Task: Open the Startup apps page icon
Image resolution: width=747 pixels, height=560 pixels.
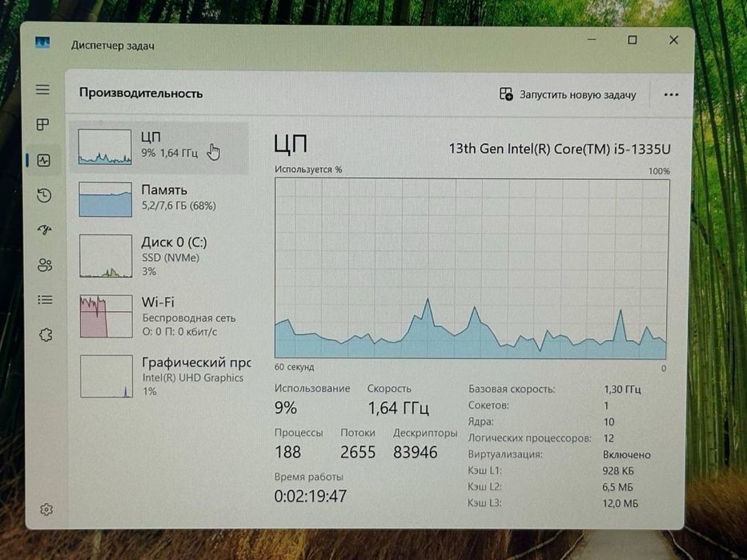Action: pos(45,230)
